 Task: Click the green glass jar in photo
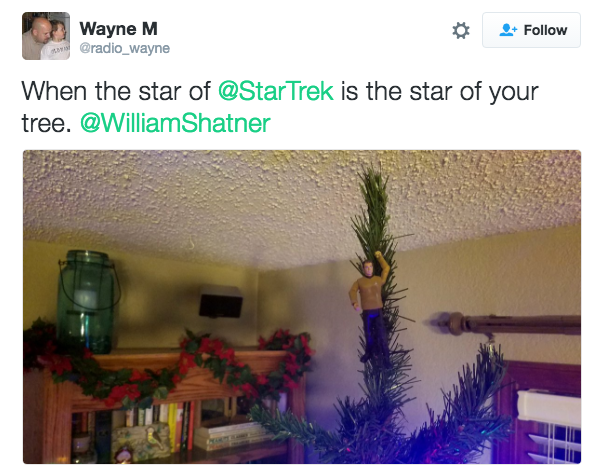tap(87, 301)
